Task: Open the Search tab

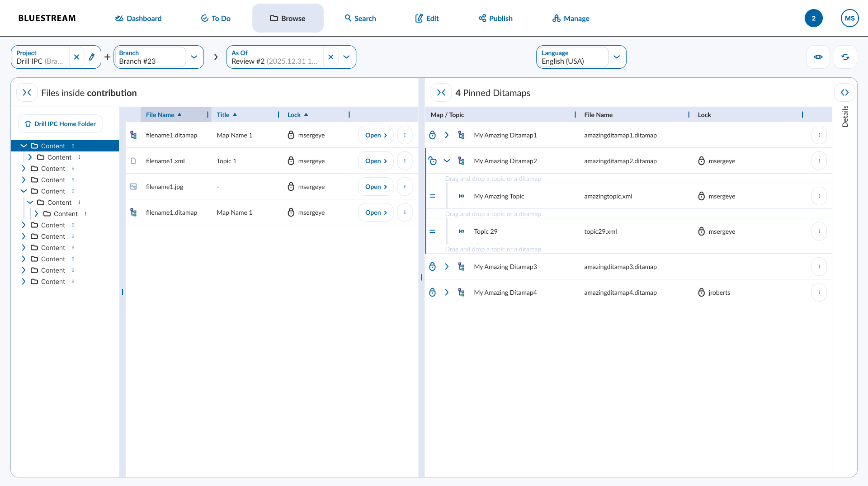Action: pyautogui.click(x=360, y=18)
